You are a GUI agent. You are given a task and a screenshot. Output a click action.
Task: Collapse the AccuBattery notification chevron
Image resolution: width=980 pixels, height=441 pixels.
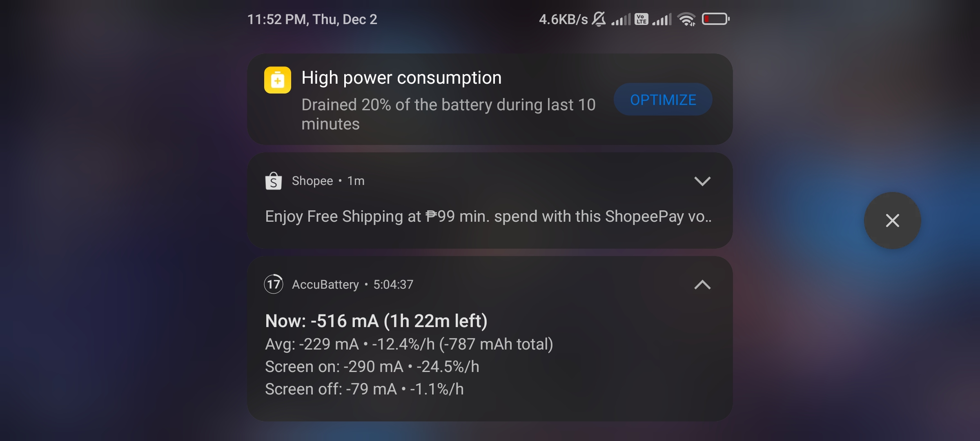click(702, 285)
